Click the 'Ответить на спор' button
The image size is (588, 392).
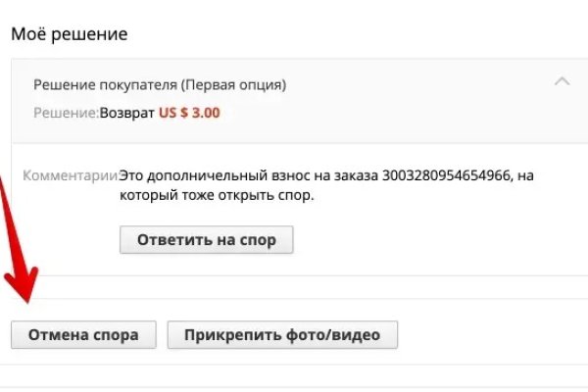point(206,240)
